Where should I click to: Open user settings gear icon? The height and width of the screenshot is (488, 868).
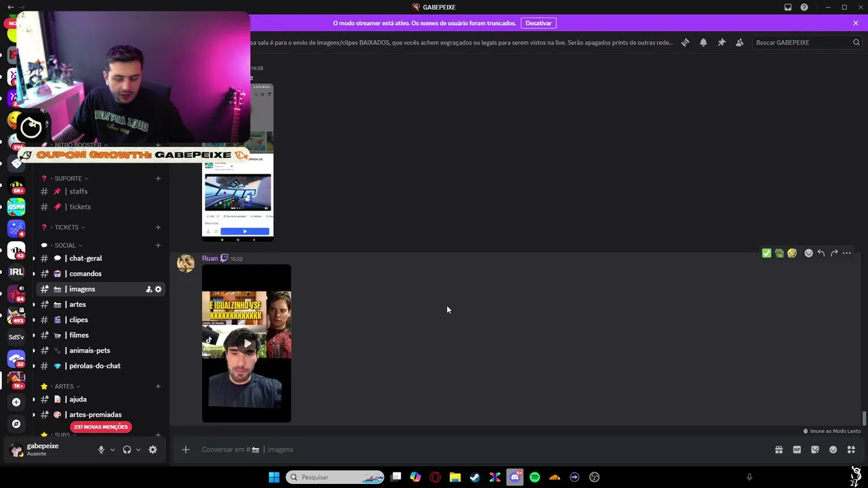(x=153, y=449)
